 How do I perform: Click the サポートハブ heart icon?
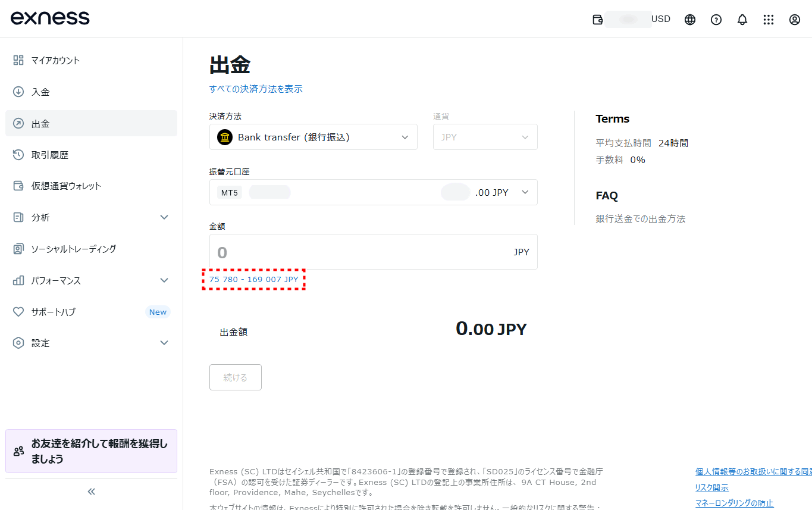[x=18, y=312]
